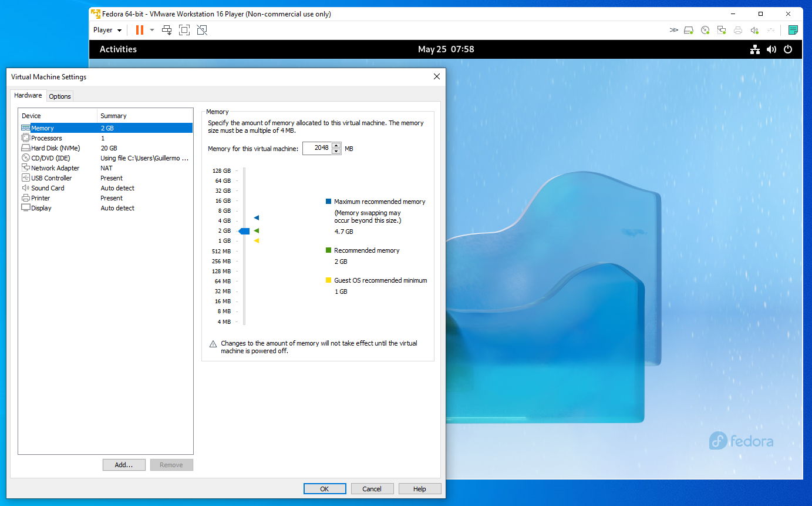Select the Sound Card row

tap(106, 188)
